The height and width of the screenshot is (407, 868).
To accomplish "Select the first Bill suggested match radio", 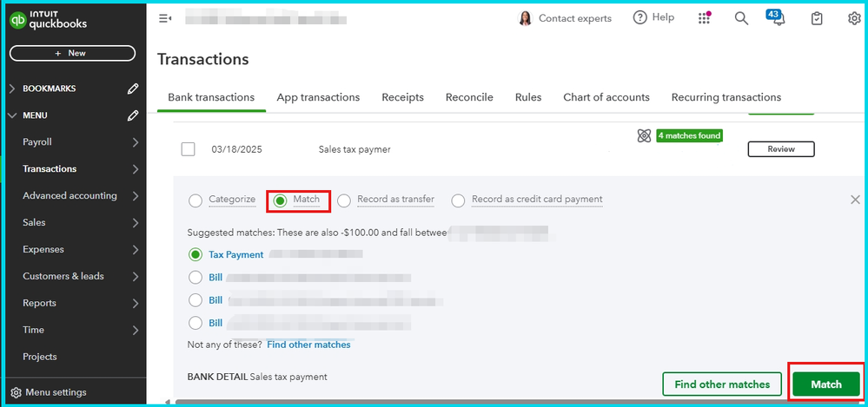I will (195, 277).
